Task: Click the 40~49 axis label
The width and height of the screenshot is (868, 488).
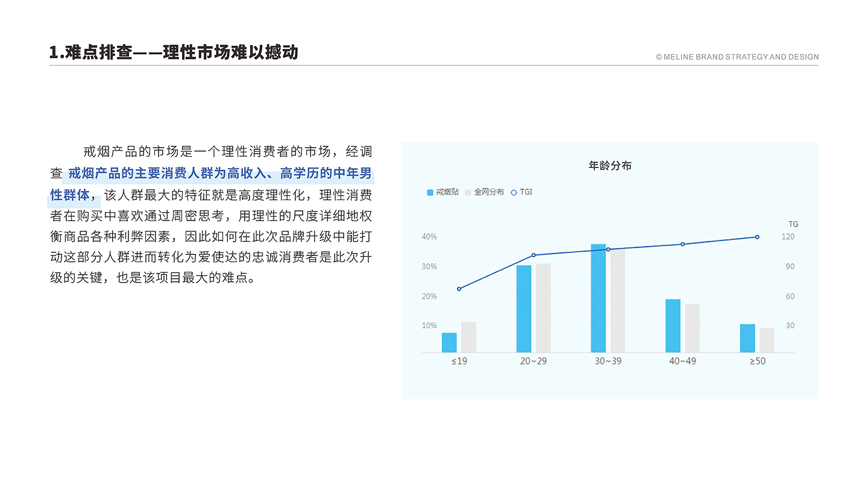Action: pyautogui.click(x=682, y=361)
